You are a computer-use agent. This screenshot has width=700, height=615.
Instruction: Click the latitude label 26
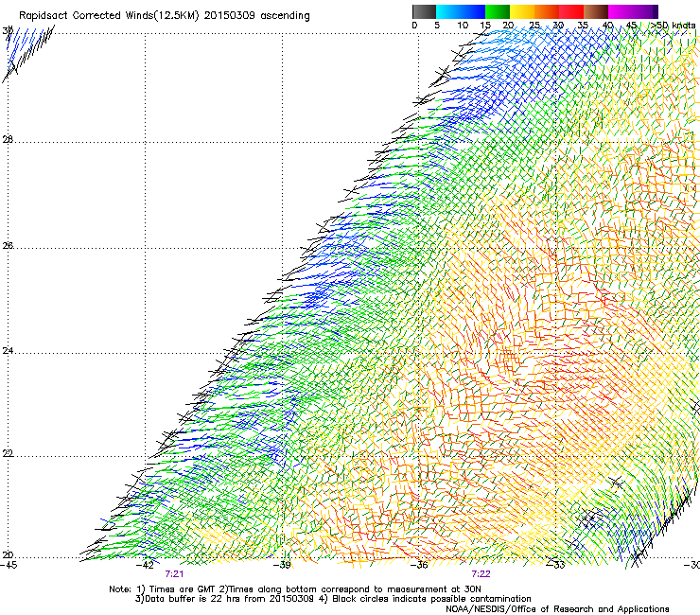[x=8, y=245]
